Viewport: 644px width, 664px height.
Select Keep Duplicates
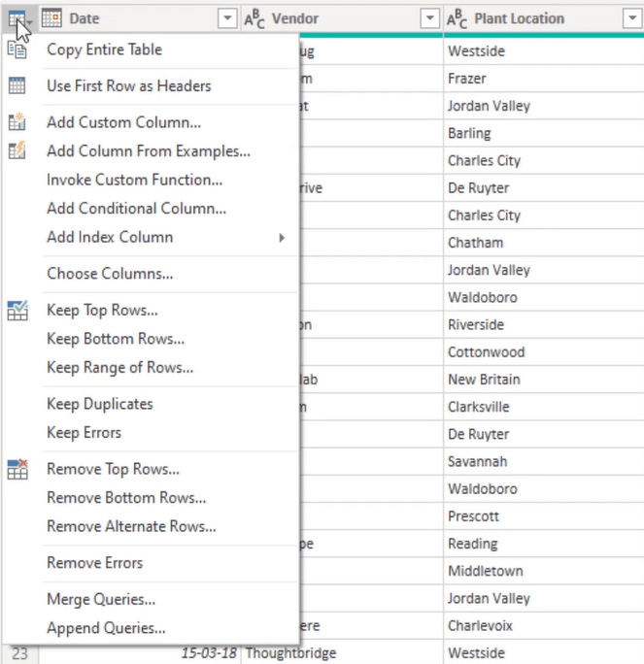click(151, 405)
